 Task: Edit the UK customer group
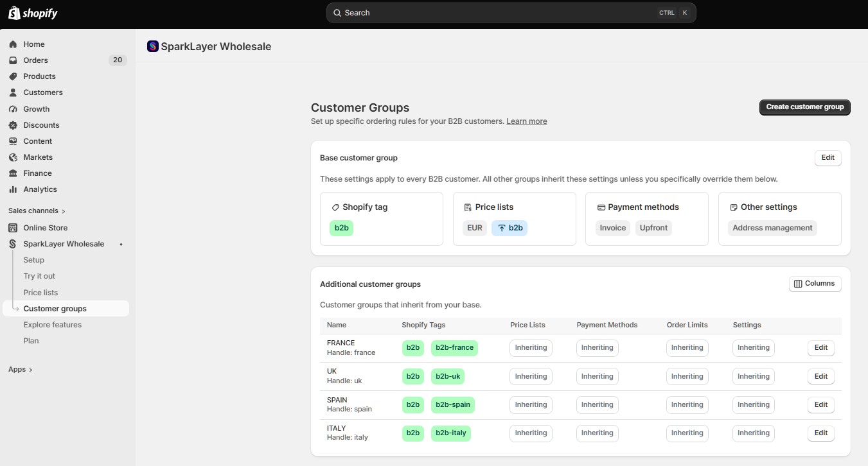click(821, 376)
